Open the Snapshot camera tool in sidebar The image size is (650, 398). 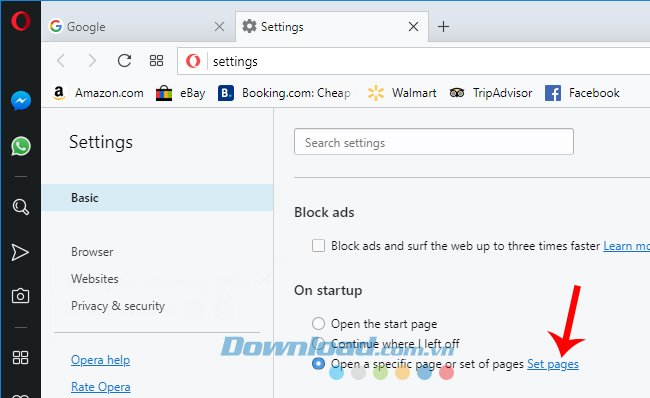(20, 296)
